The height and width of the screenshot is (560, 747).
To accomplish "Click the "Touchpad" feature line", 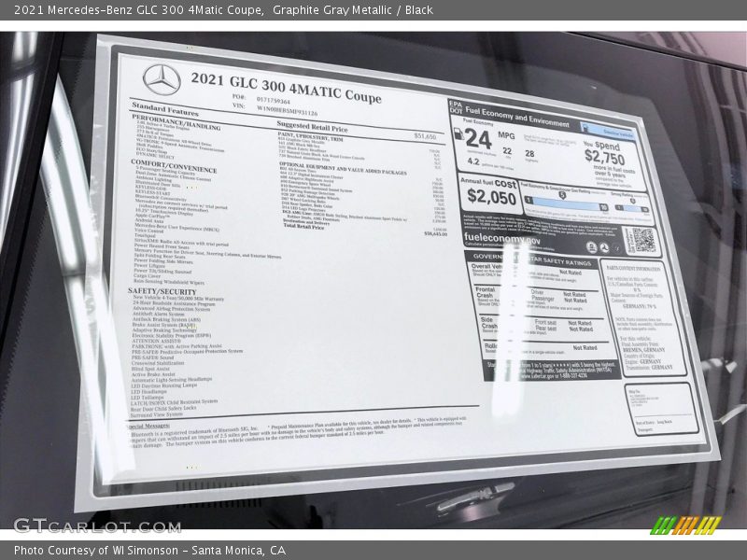I will point(145,235).
